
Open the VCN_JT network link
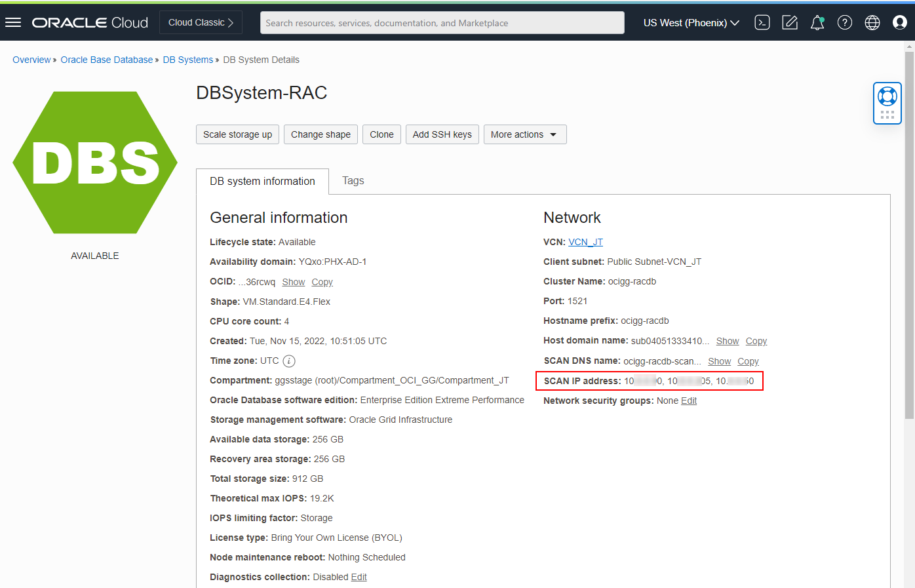585,241
